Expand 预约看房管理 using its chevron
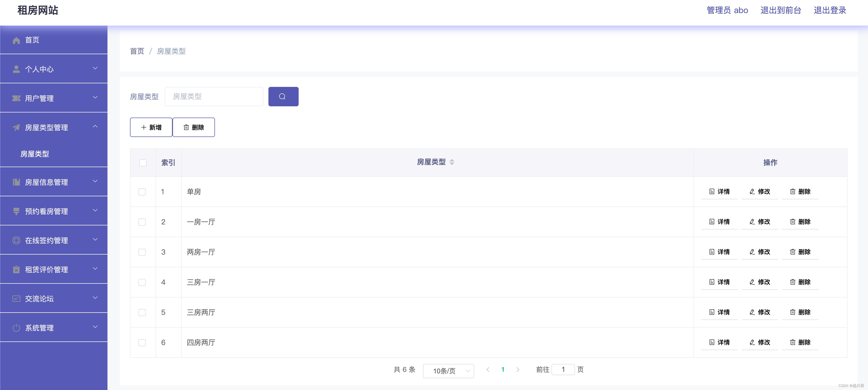This screenshot has height=390, width=868. point(95,211)
